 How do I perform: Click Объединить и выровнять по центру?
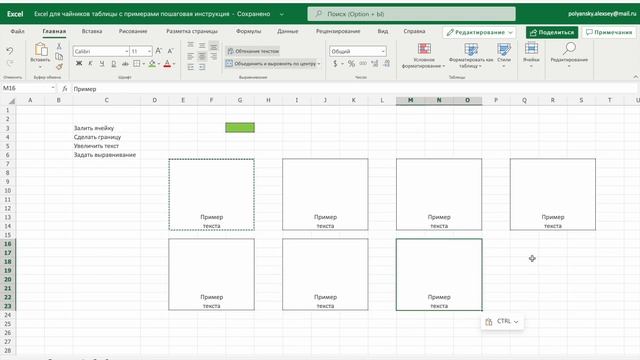pyautogui.click(x=271, y=64)
